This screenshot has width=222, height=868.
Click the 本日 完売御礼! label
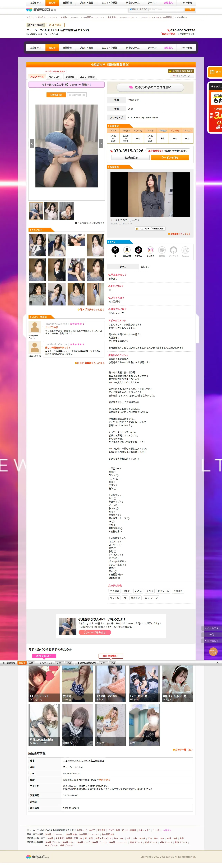(x=111, y=656)
